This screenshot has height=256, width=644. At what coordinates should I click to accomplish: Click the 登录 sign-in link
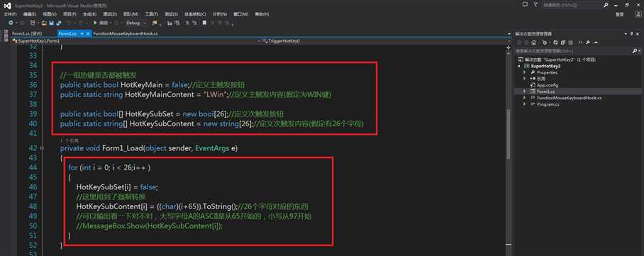pyautogui.click(x=620, y=14)
